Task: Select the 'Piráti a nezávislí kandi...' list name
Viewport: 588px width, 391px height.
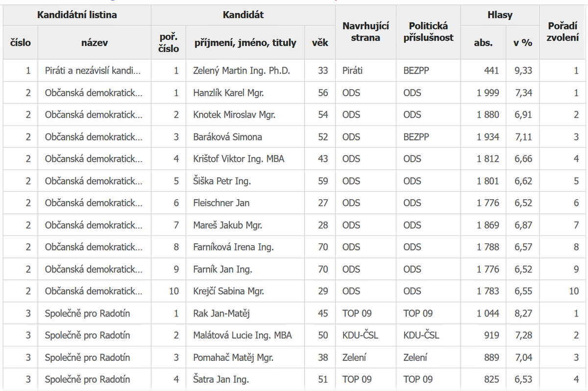Action: click(x=93, y=71)
